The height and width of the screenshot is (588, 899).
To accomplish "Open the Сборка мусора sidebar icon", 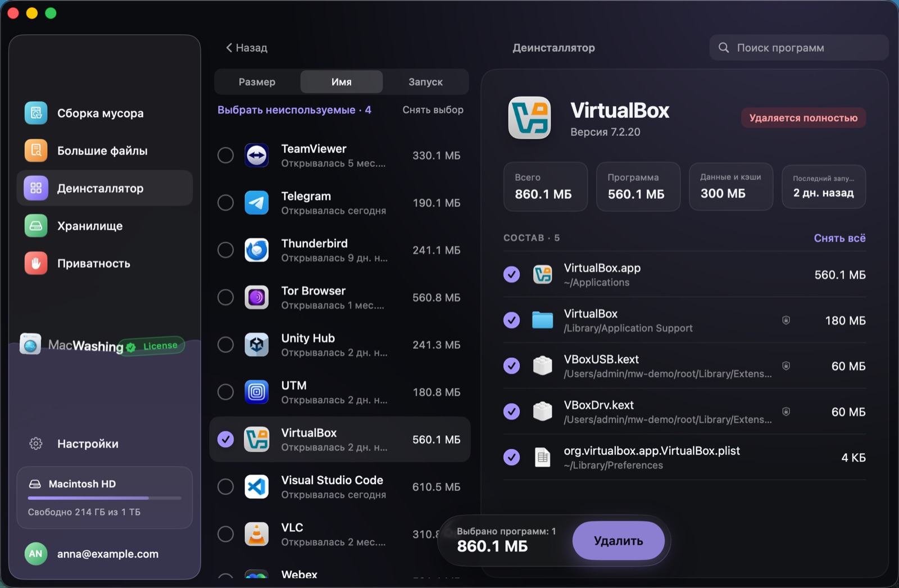I will pos(36,113).
